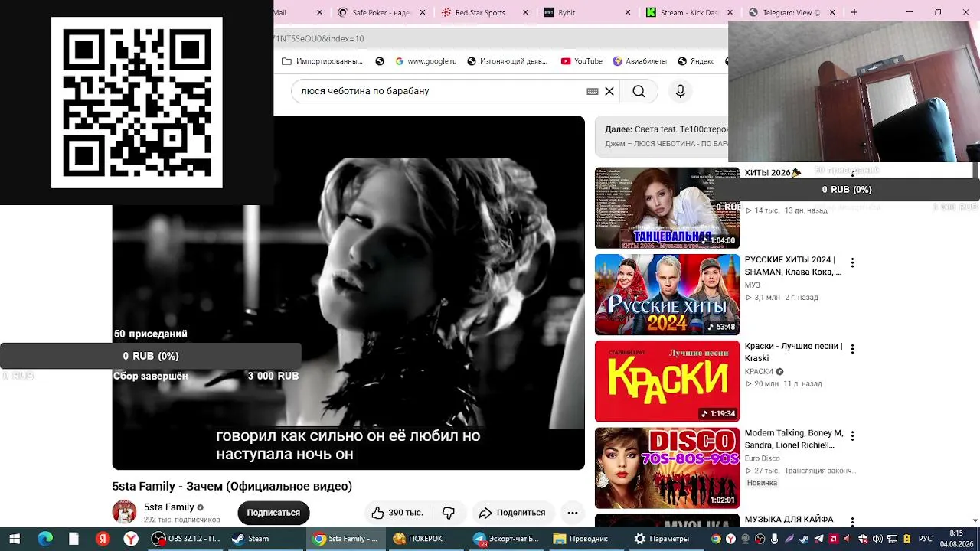Click the video title 5sta Family - Зачем
This screenshot has width=980, height=551.
click(x=232, y=486)
